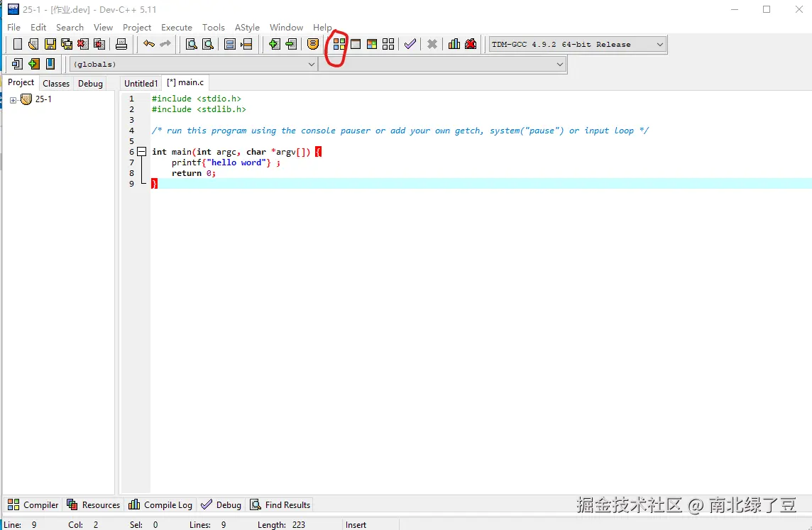Remove a file from the project
812x530 pixels.
[x=290, y=44]
